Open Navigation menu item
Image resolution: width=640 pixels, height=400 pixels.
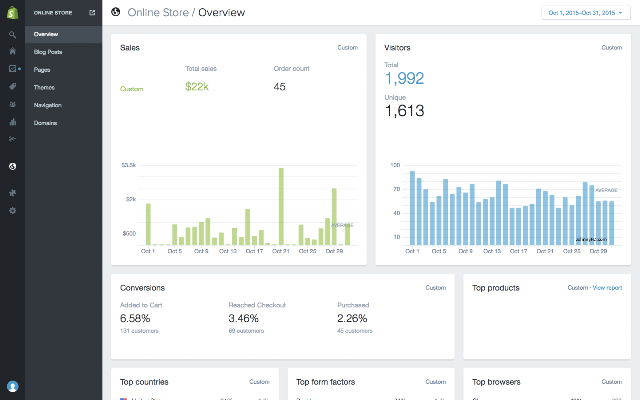[48, 105]
